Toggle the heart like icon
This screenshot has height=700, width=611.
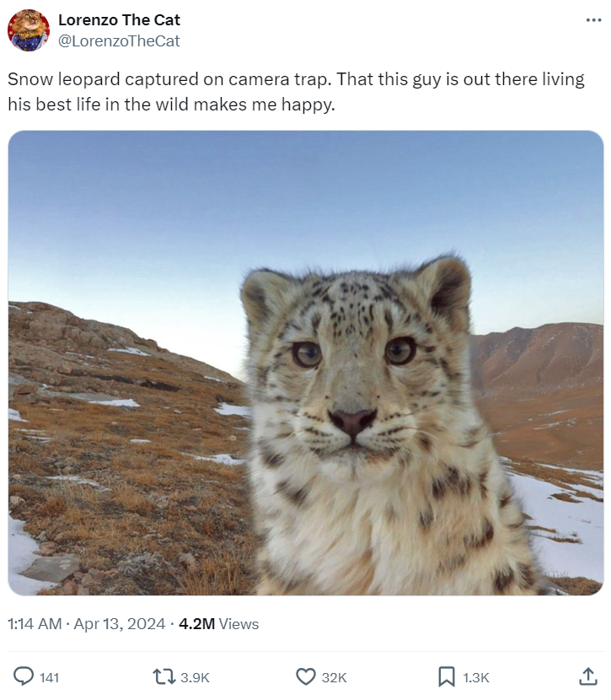(x=305, y=676)
